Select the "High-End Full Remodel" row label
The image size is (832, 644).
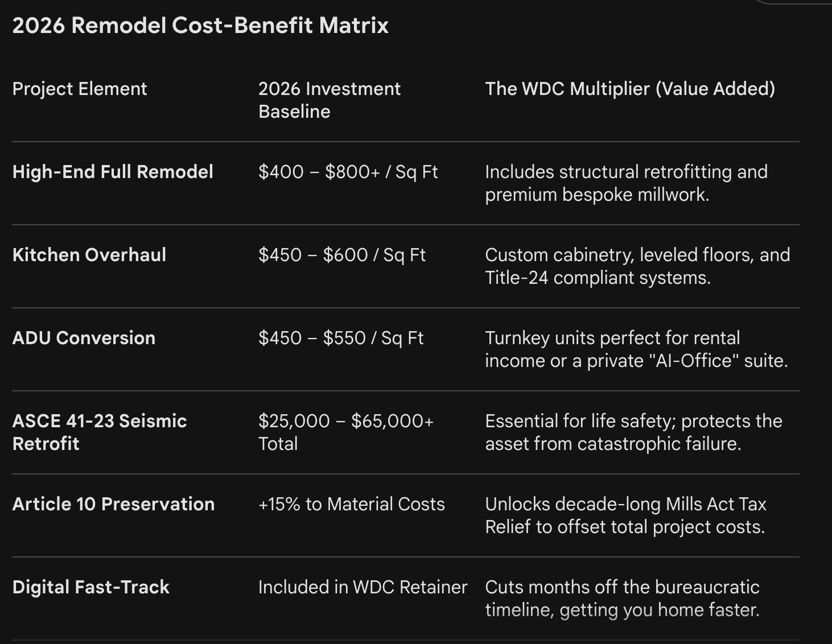pyautogui.click(x=113, y=172)
